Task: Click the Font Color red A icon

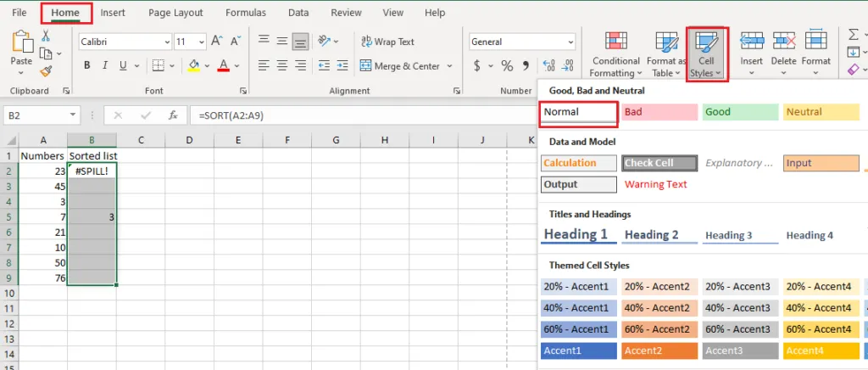Action: point(224,65)
